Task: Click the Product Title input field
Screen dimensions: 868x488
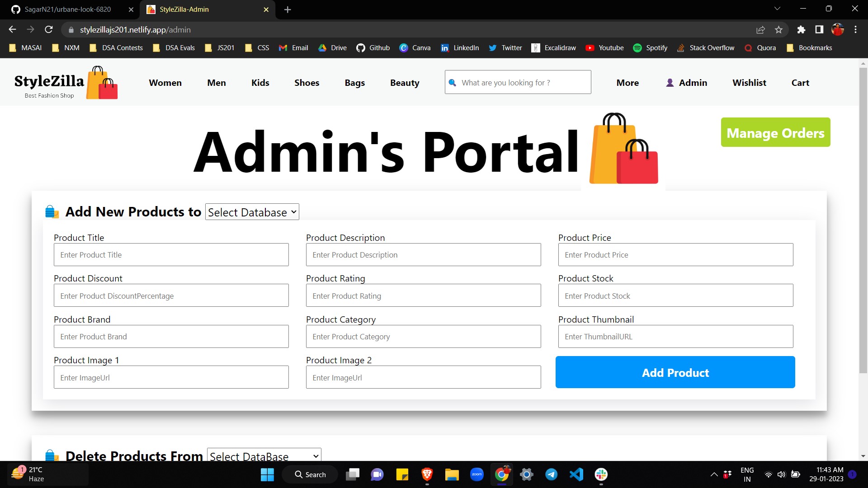Action: coord(171,255)
